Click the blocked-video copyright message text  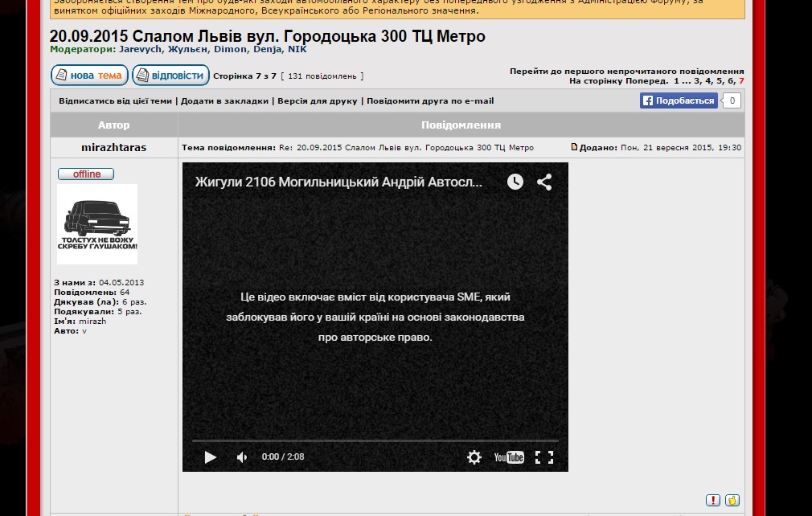[x=375, y=317]
